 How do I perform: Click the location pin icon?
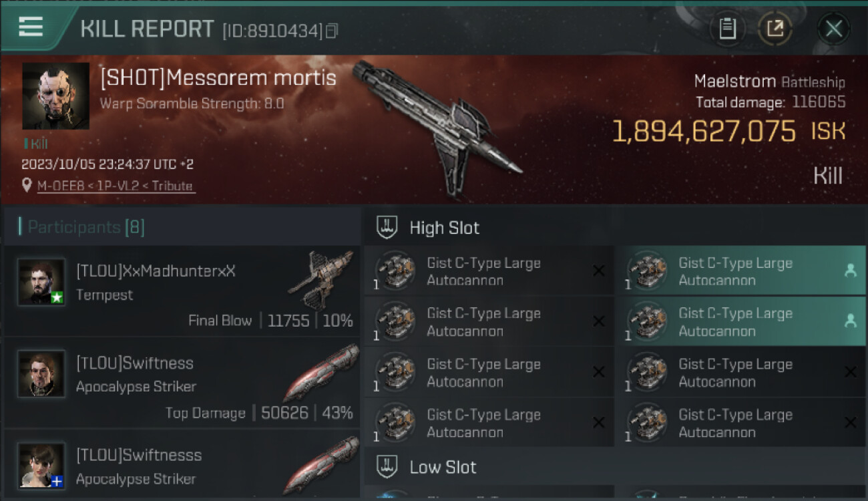[27, 185]
